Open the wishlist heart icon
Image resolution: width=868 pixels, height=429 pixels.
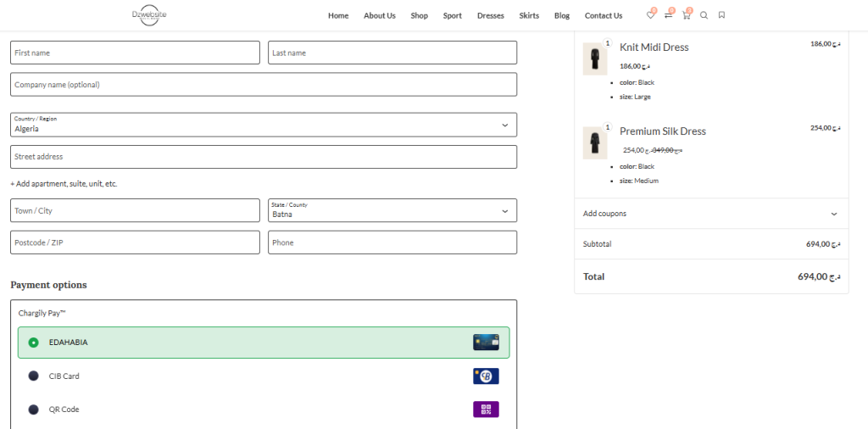point(650,15)
